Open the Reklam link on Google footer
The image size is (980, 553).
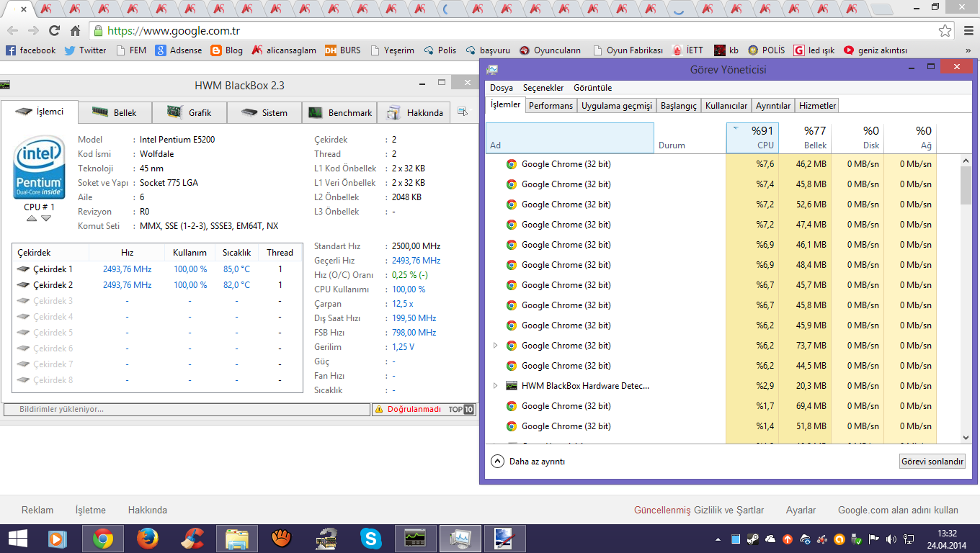[37, 510]
